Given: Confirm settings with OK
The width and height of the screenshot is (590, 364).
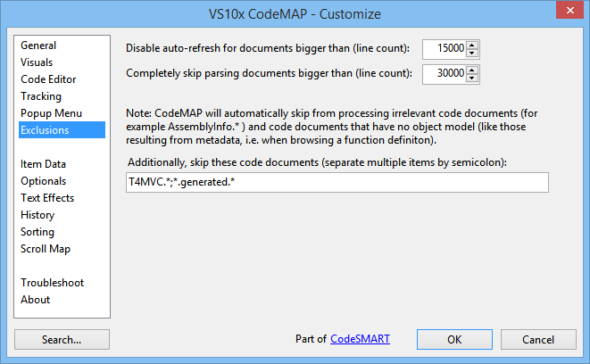Looking at the screenshot, I should pyautogui.click(x=454, y=340).
